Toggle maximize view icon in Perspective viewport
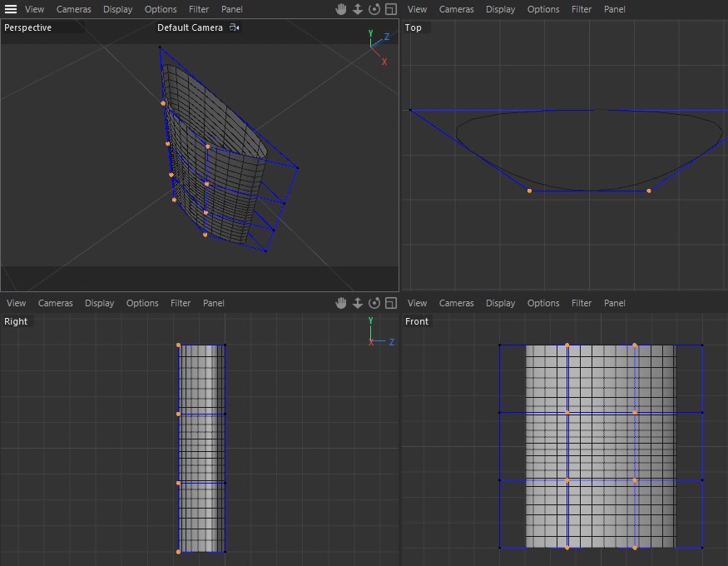The height and width of the screenshot is (566, 728). tap(391, 9)
